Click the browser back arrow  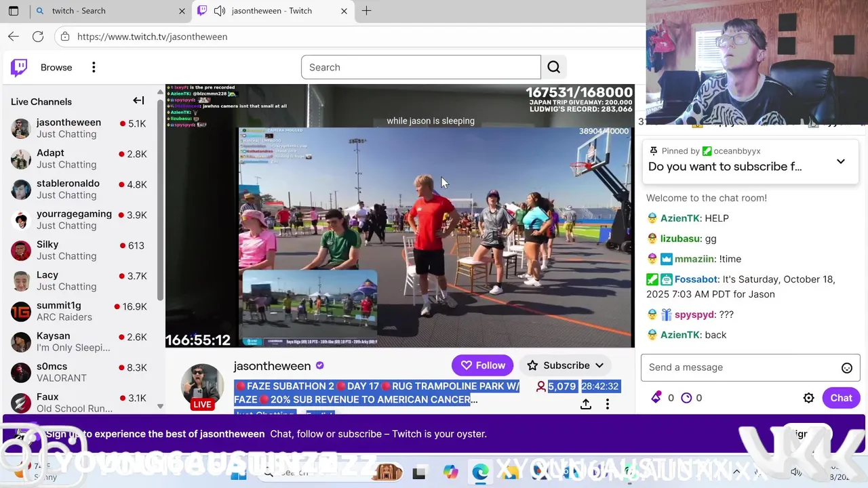pyautogui.click(x=14, y=37)
